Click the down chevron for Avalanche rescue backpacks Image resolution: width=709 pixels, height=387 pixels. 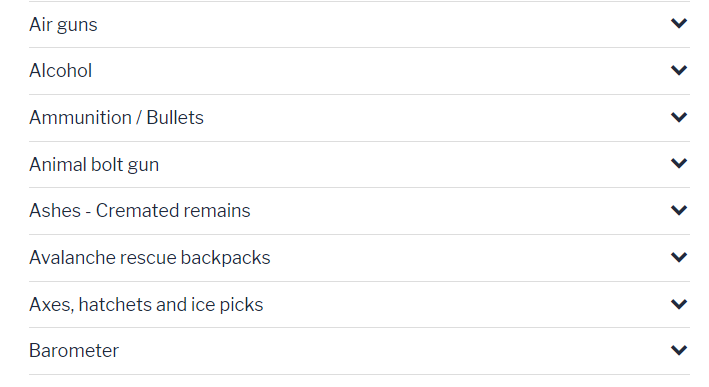(x=679, y=257)
